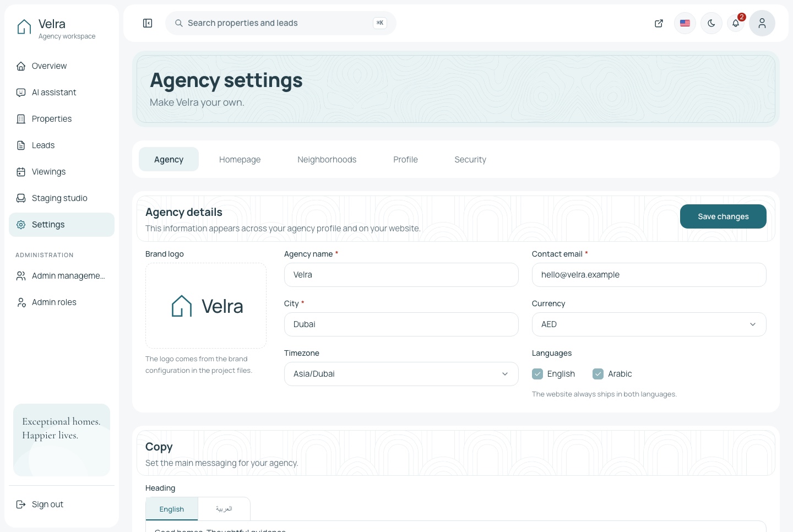Screen dimensions: 793x532
Task: Collapse the sidebar panel toggle icon
Action: 148,23
